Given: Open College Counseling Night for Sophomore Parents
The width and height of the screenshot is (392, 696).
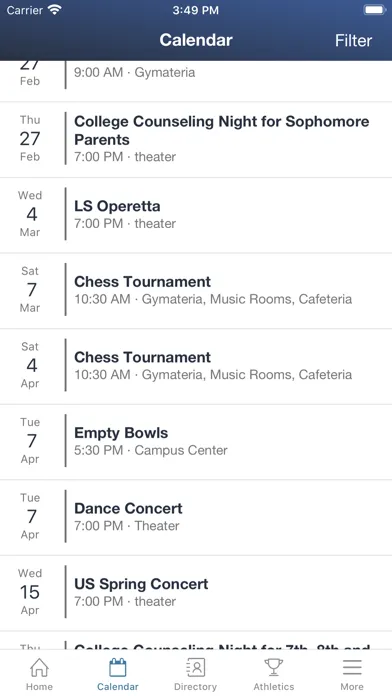Looking at the screenshot, I should pyautogui.click(x=196, y=140).
